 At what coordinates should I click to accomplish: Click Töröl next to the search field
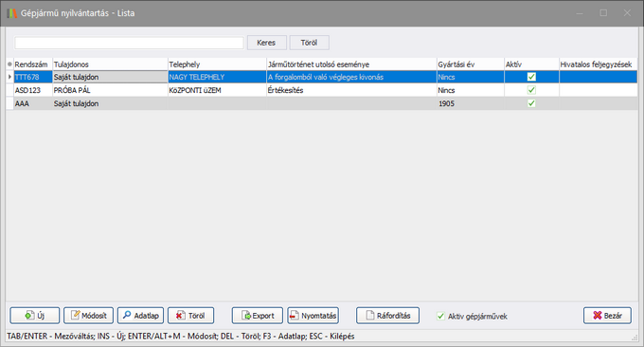click(x=310, y=43)
